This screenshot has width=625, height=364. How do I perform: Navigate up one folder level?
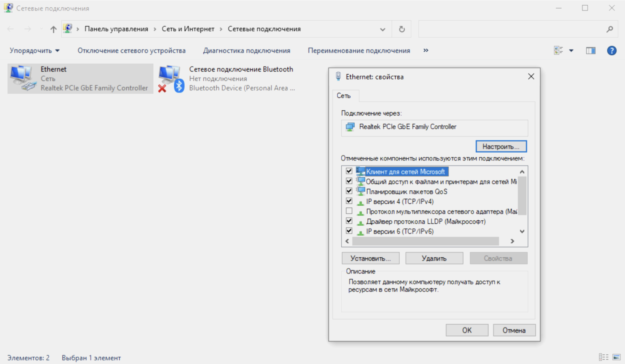(53, 29)
